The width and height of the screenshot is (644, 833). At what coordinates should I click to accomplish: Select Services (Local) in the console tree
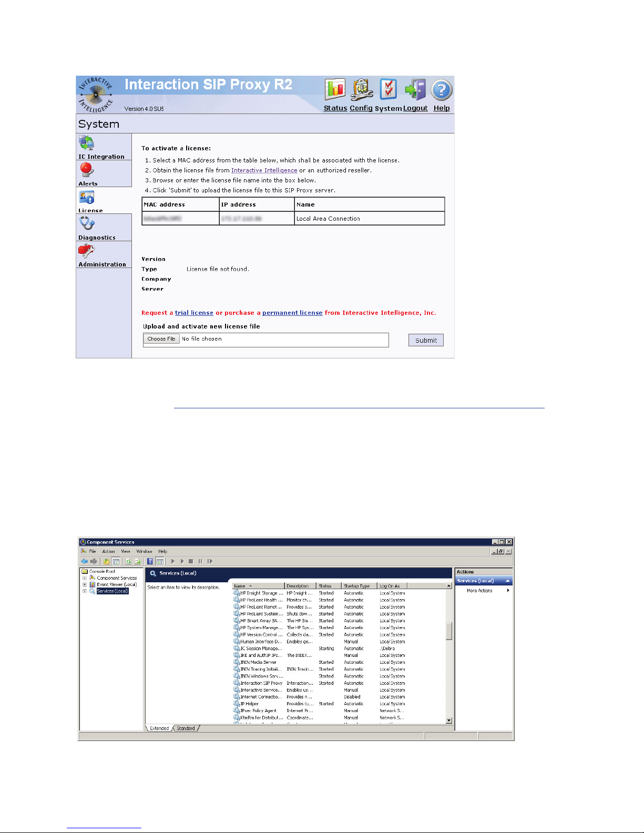pyautogui.click(x=113, y=591)
